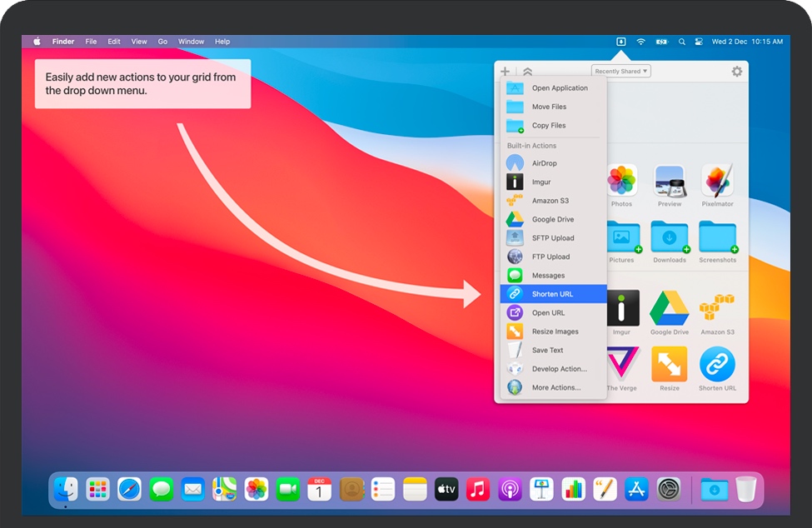Select the Amazon S3 grid action
Image resolution: width=812 pixels, height=528 pixels.
pyautogui.click(x=717, y=309)
